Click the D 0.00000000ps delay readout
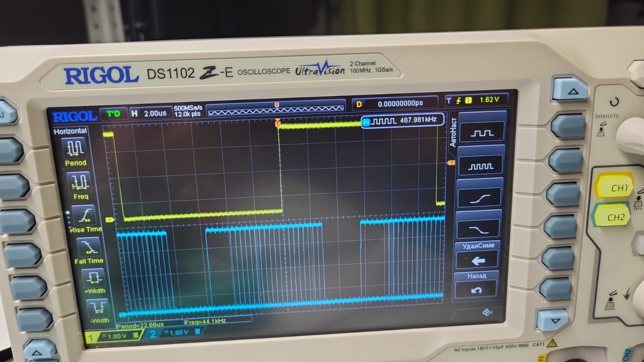Viewport: 644px width, 362px height. [x=396, y=104]
